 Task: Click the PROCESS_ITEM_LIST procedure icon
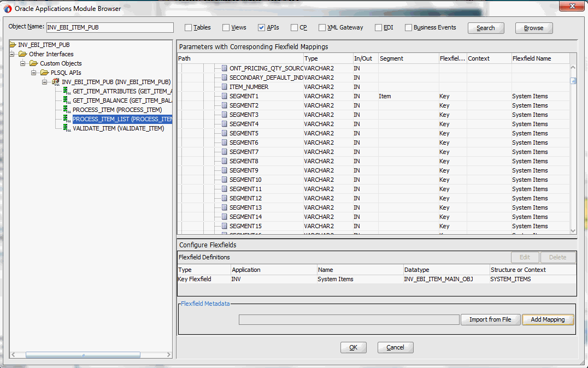tap(67, 119)
